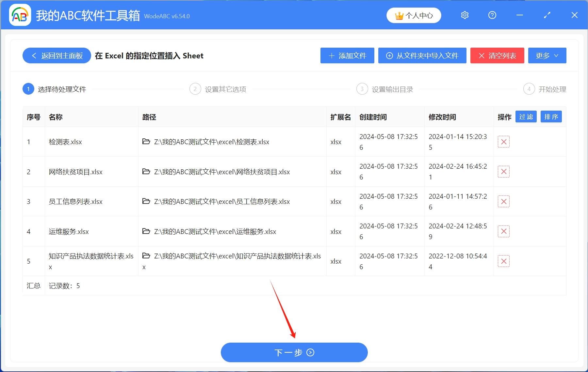
Task: Select step 1 选择待处理文件
Action: point(55,89)
